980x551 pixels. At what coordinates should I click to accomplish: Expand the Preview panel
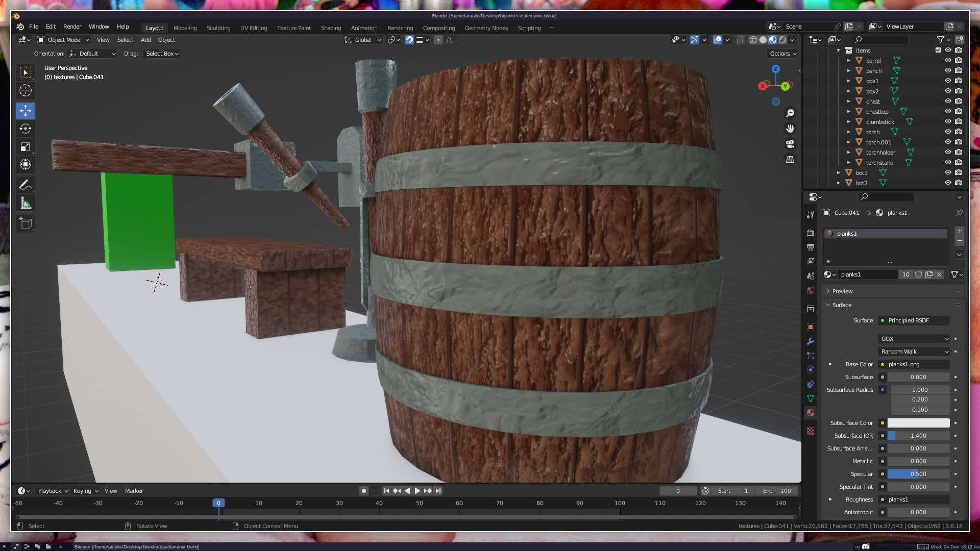tap(842, 291)
